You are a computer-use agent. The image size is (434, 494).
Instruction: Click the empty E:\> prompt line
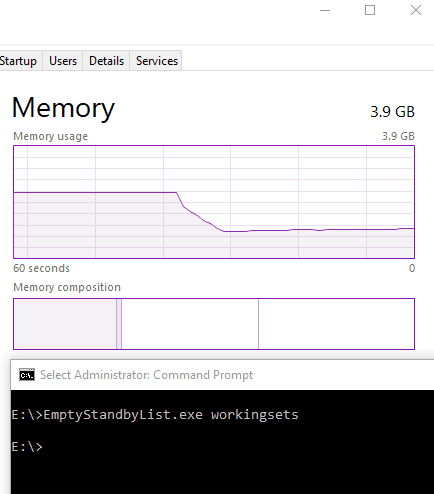[x=27, y=447]
